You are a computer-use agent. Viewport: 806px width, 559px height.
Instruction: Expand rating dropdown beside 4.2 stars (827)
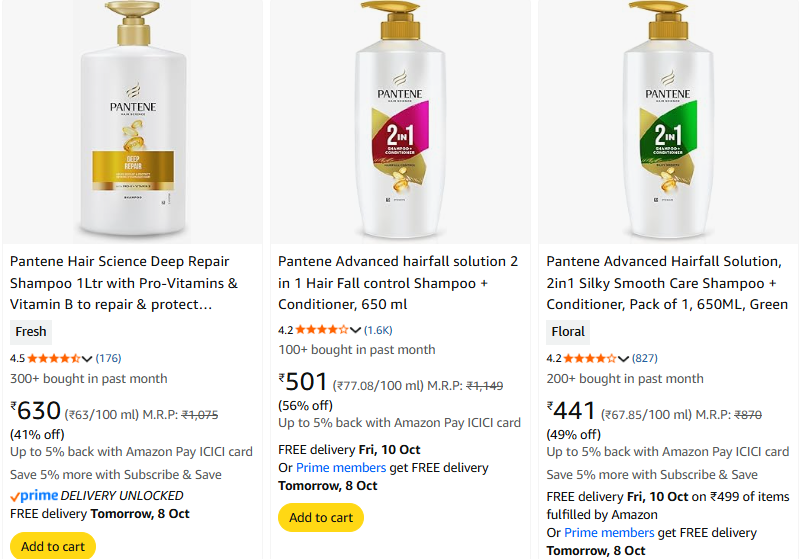(623, 358)
